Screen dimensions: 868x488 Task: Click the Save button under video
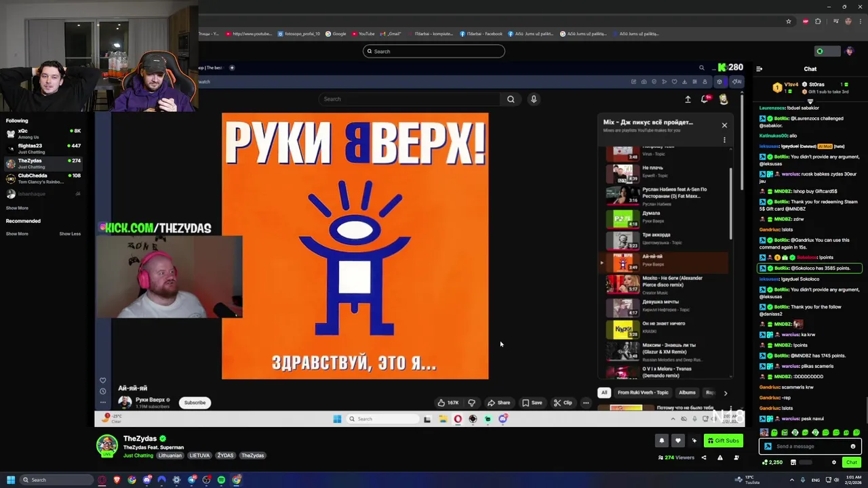click(532, 403)
